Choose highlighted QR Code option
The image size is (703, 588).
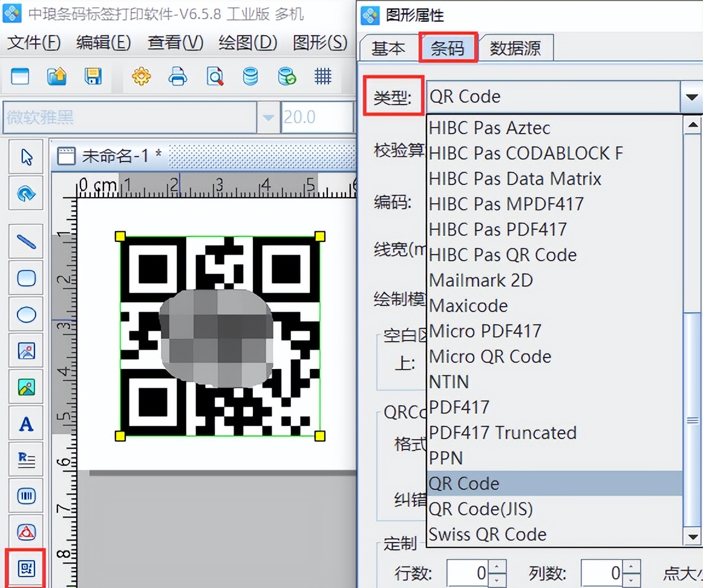[x=554, y=483]
